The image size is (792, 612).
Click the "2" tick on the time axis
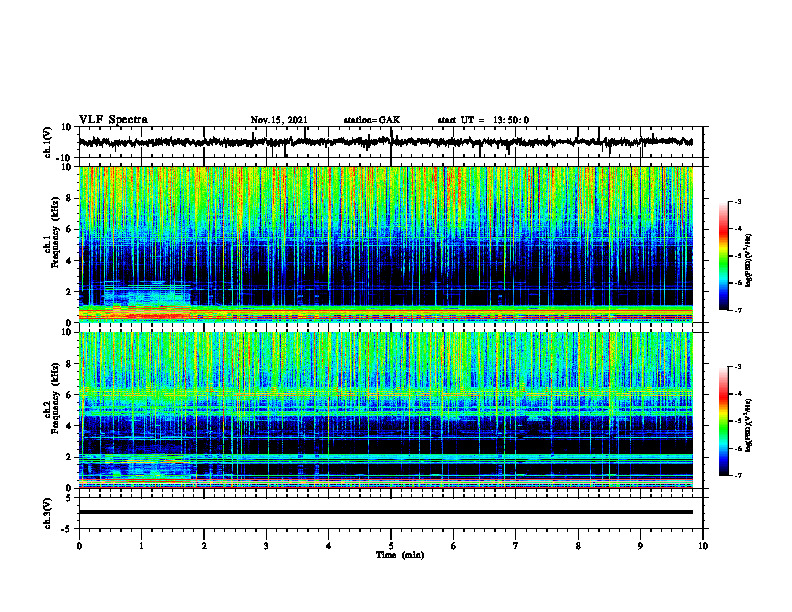[x=204, y=546]
